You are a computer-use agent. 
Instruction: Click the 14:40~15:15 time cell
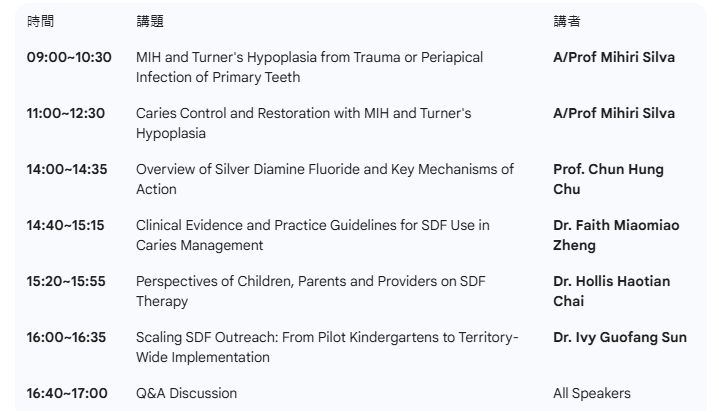[68, 226]
